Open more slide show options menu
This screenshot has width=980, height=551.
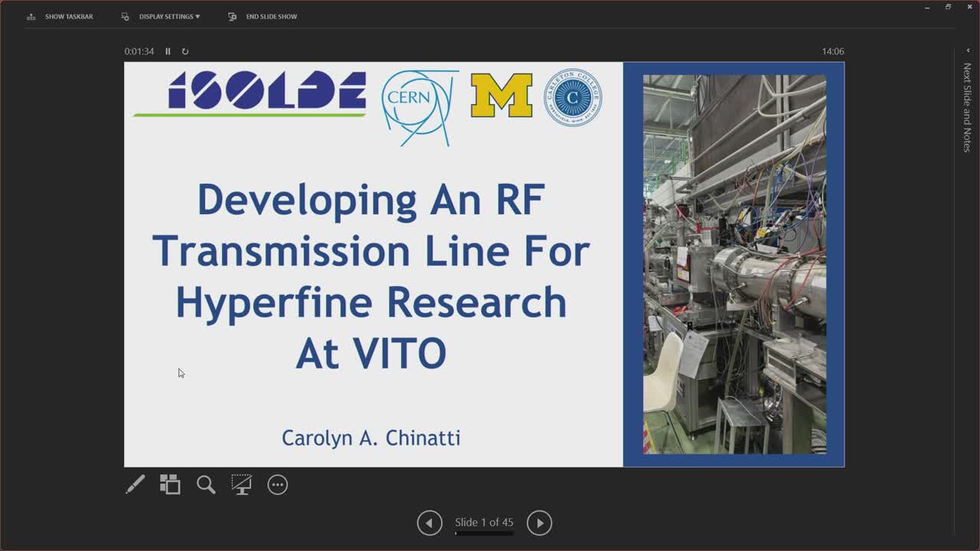(x=277, y=484)
